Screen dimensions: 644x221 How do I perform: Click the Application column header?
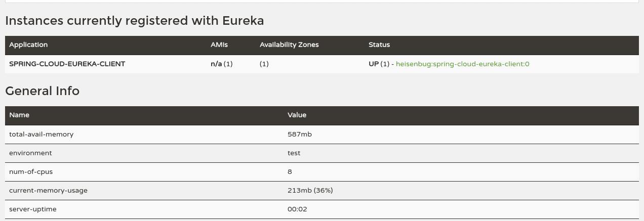point(28,45)
